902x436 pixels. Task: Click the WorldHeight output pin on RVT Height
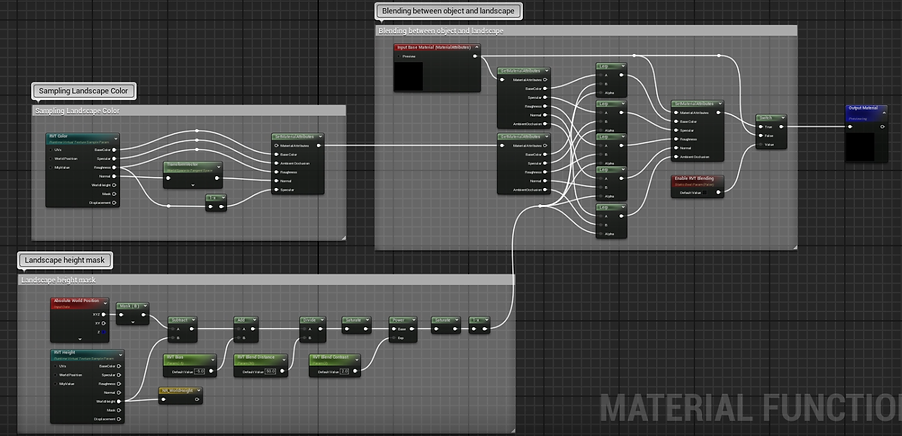click(119, 401)
